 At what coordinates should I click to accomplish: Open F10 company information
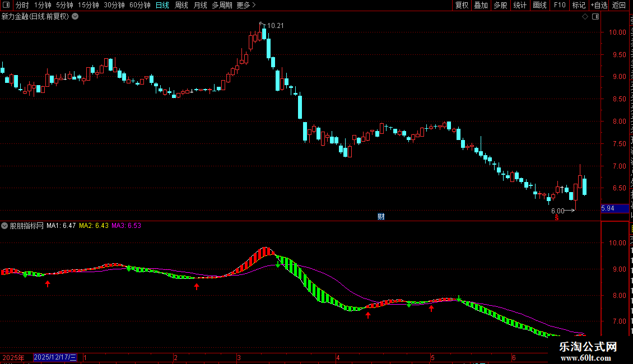point(560,5)
